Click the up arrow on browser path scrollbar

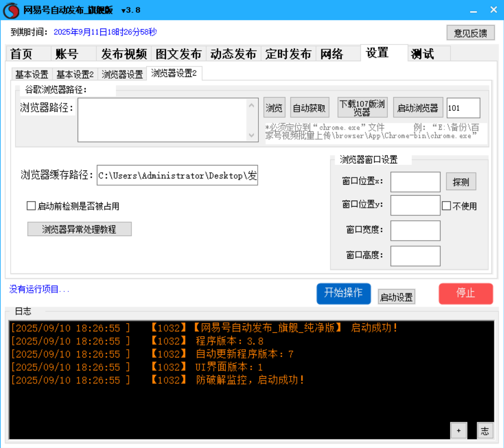coord(251,105)
